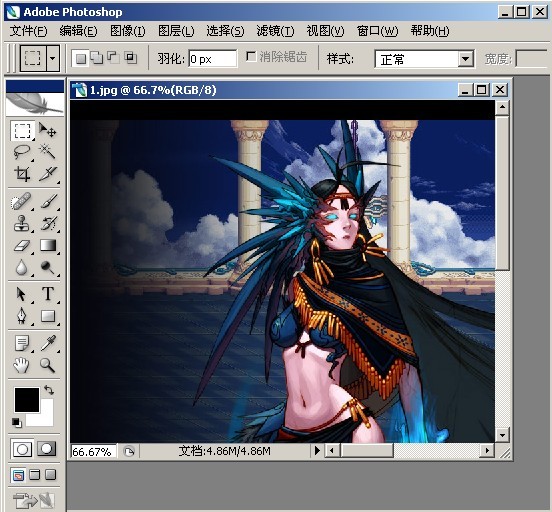Select the Type tool
This screenshot has width=552, height=512.
click(47, 294)
